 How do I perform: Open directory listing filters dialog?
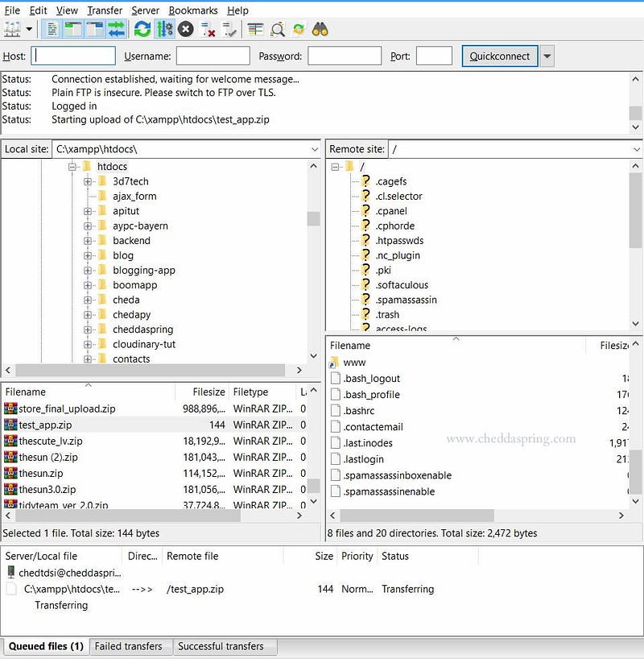click(255, 30)
